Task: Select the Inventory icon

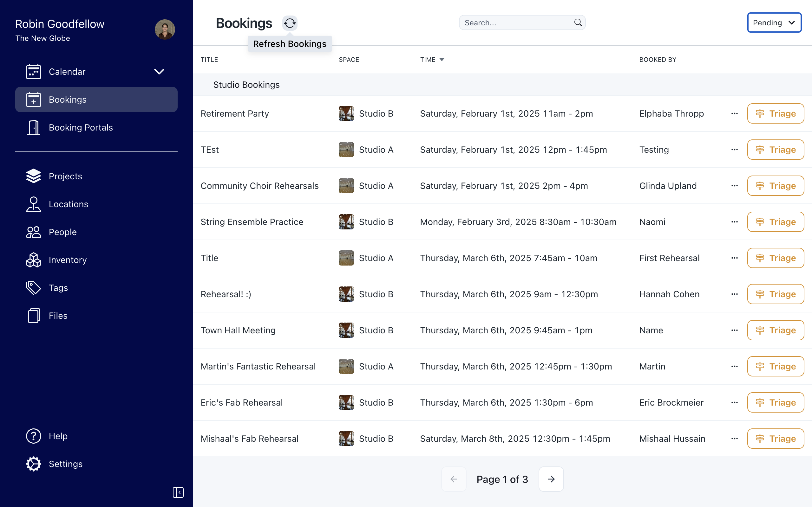Action: point(34,260)
